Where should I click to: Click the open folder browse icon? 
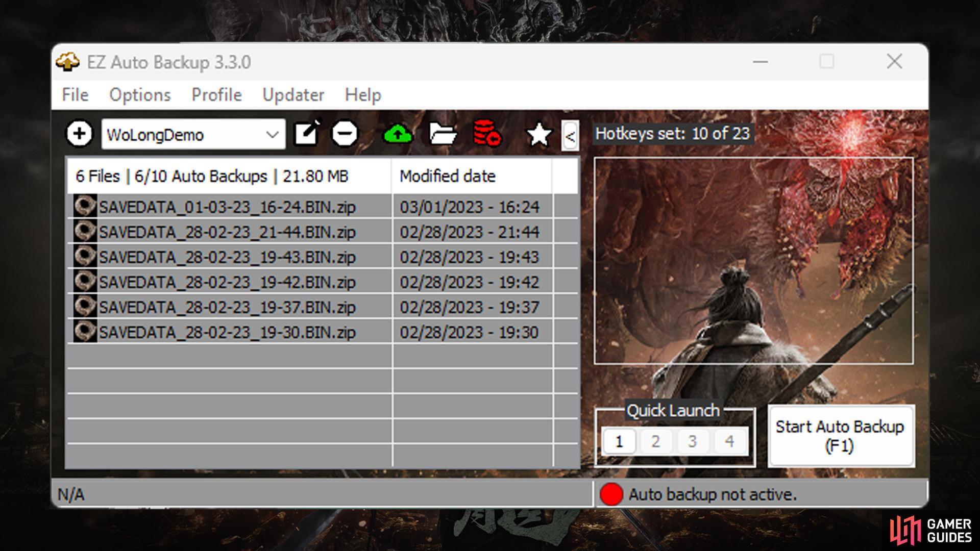(x=443, y=133)
